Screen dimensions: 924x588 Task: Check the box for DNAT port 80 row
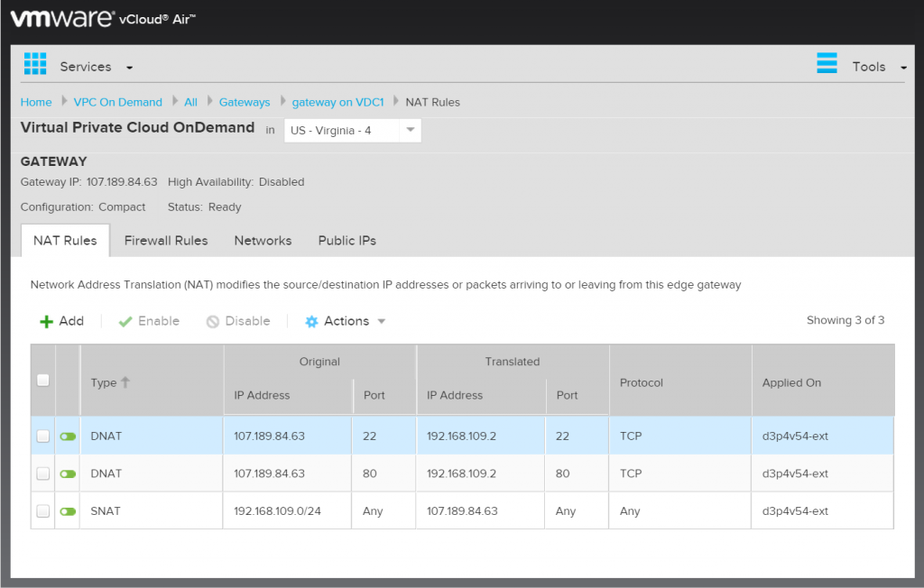(43, 473)
